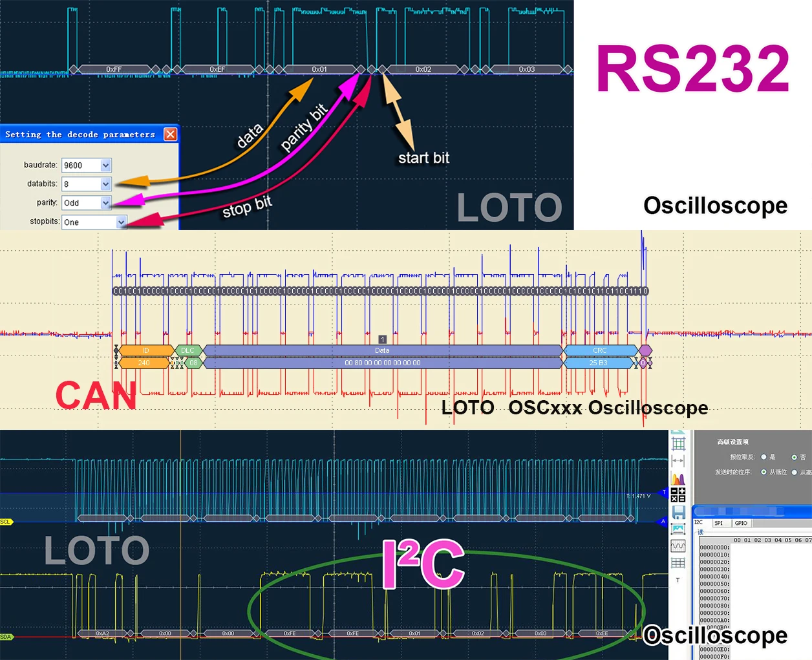Viewport: 812px width, 660px height.
Task: Select hex row 00000010:
Action: pyautogui.click(x=714, y=555)
